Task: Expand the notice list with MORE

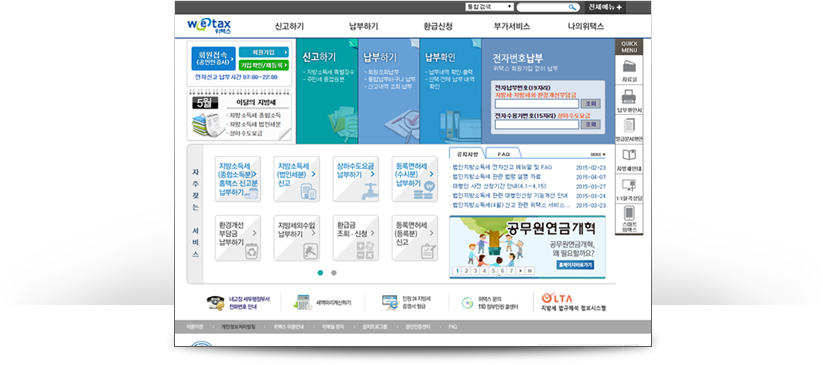Action: (597, 154)
